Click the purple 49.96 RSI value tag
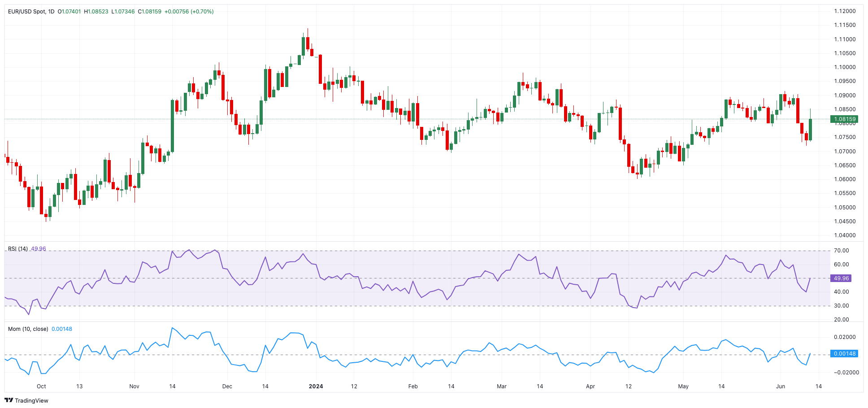Screen dimensions: 868x408 click(841, 278)
